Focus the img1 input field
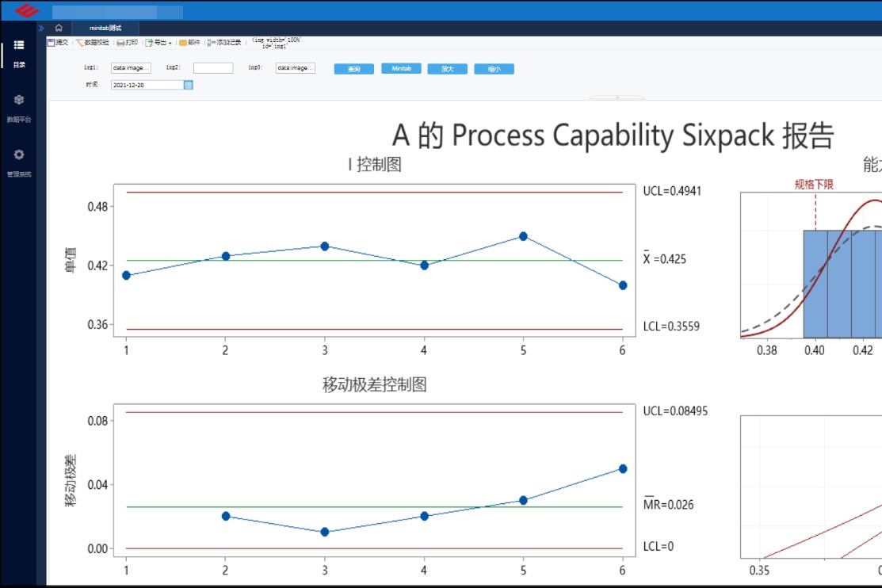882x588 pixels. (131, 68)
